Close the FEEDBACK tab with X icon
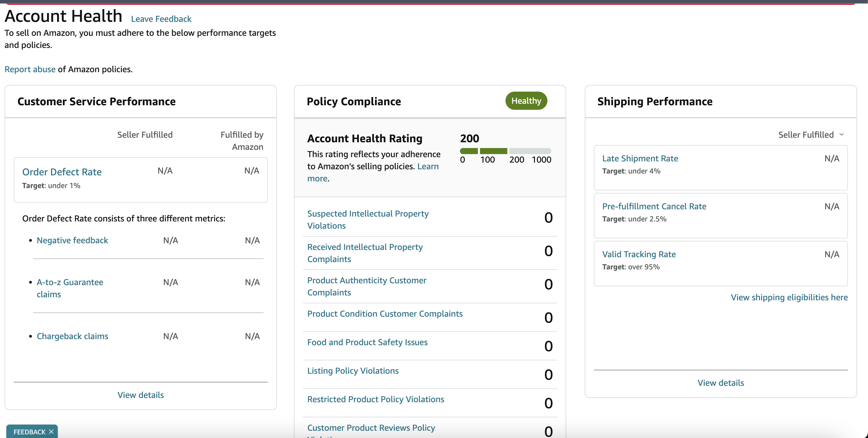Screen dimensions: 868x438 click(51, 432)
